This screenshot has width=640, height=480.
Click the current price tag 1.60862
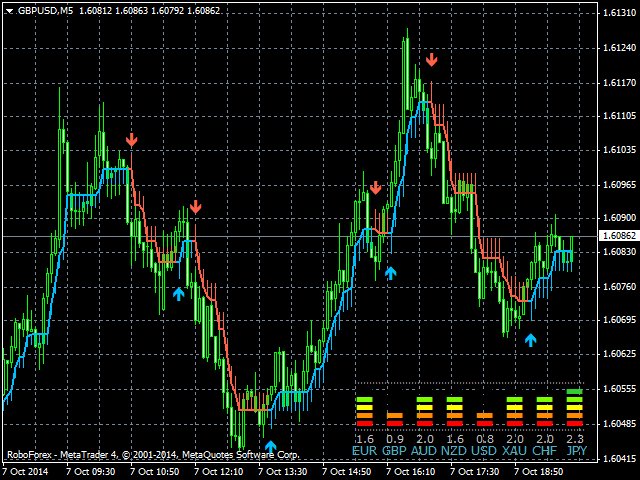click(618, 236)
